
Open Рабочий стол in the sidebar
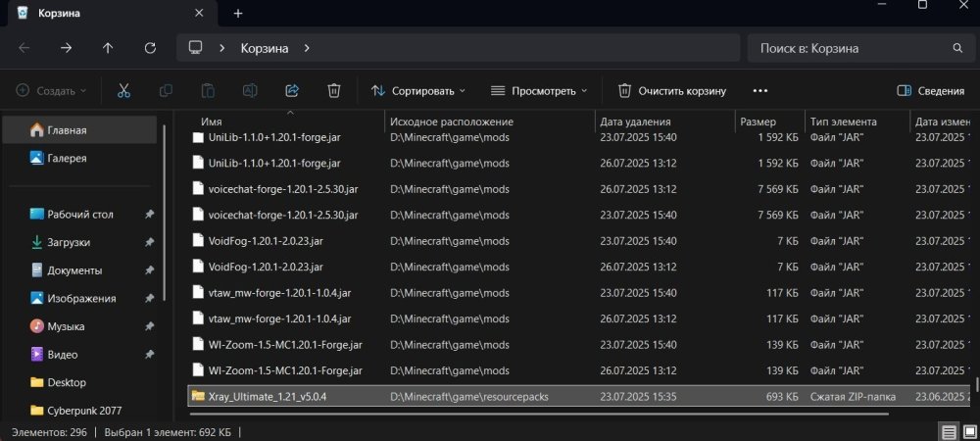coord(80,215)
